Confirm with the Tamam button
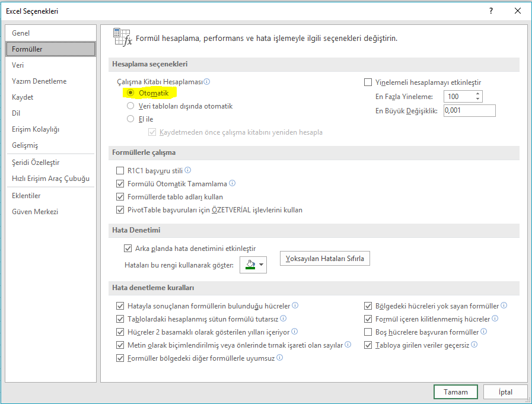 pyautogui.click(x=455, y=392)
